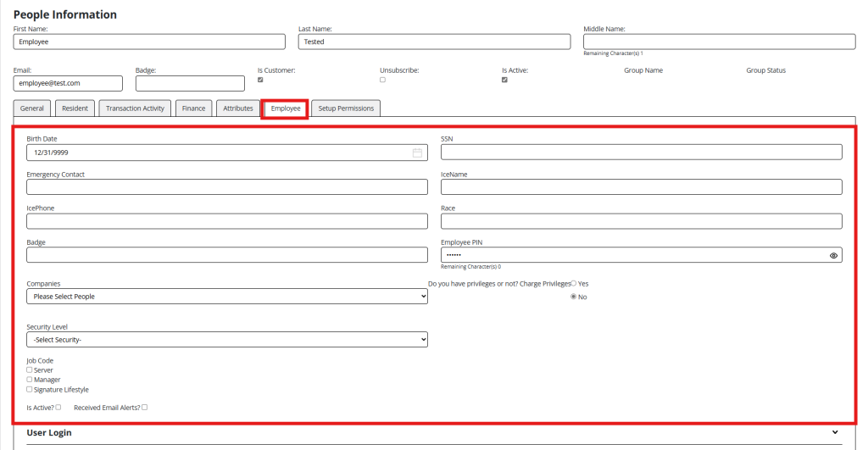
Task: Toggle the Unsubscribe checkbox
Action: [382, 80]
